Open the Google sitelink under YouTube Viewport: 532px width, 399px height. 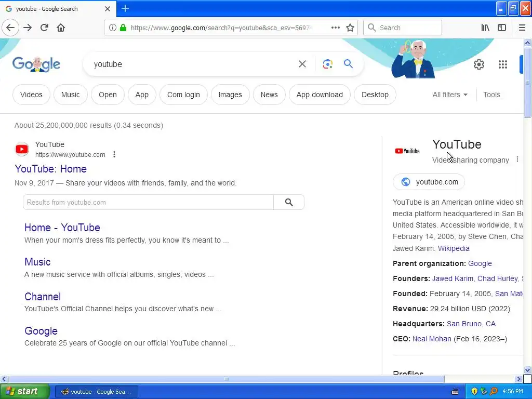pos(41,331)
